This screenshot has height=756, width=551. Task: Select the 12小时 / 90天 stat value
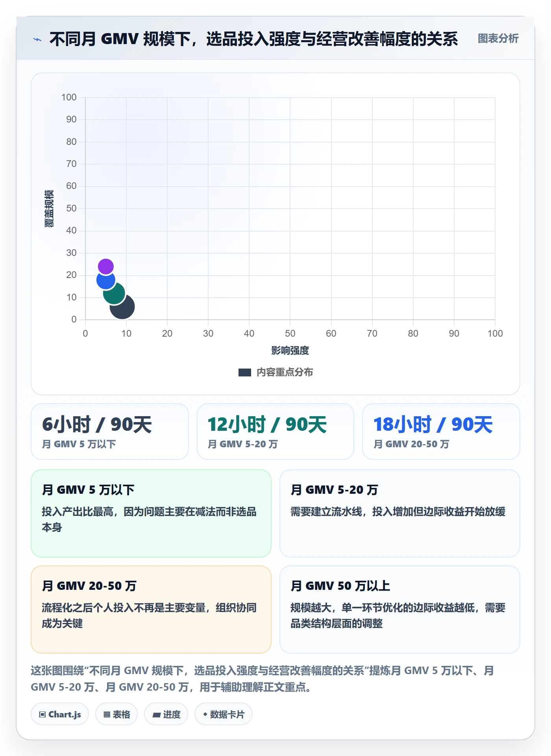point(267,425)
